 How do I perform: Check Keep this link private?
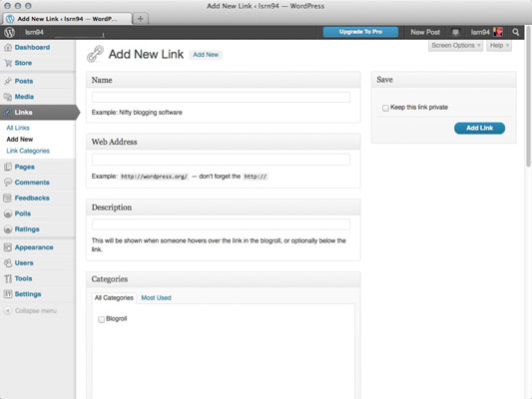[x=385, y=108]
